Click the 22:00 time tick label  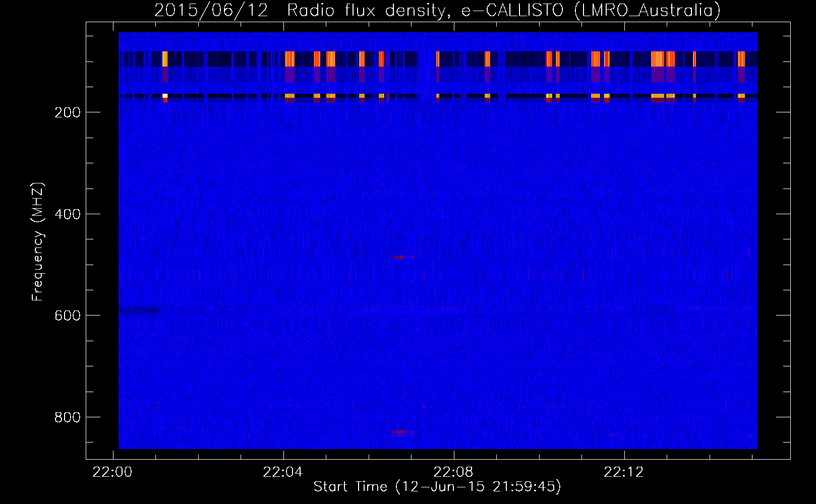pyautogui.click(x=112, y=472)
